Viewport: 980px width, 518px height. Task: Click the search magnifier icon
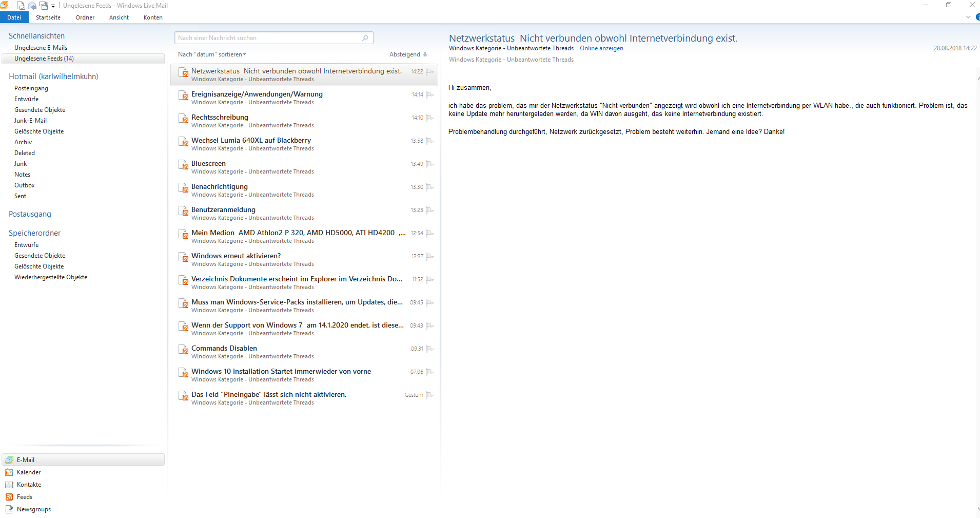pos(365,38)
